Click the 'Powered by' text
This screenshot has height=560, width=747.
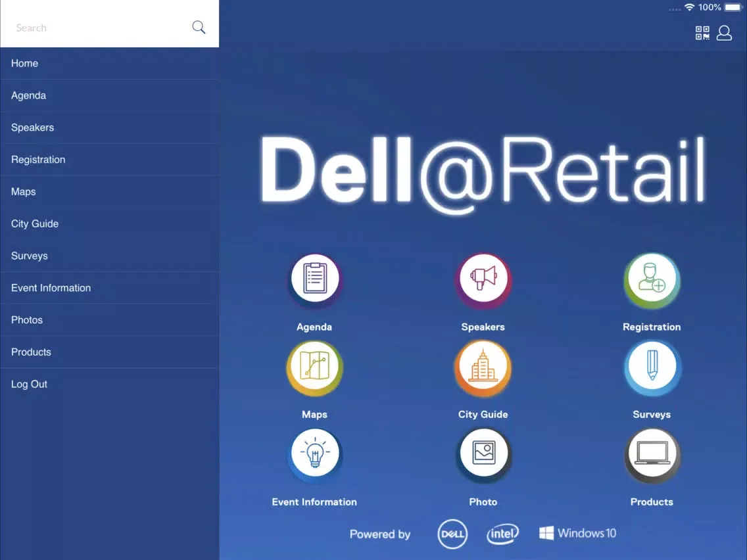[x=379, y=534]
